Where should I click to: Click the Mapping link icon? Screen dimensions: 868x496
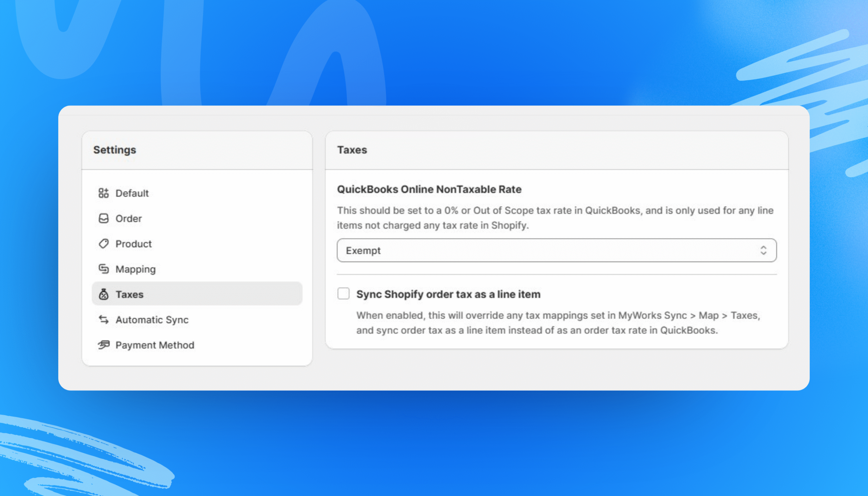coord(103,269)
